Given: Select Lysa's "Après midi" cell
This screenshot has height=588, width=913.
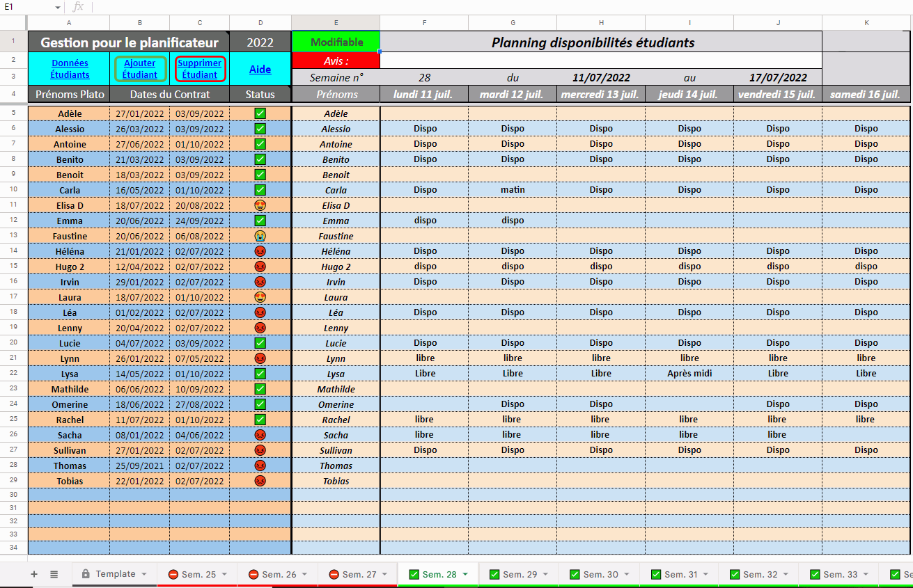Looking at the screenshot, I should tap(689, 374).
